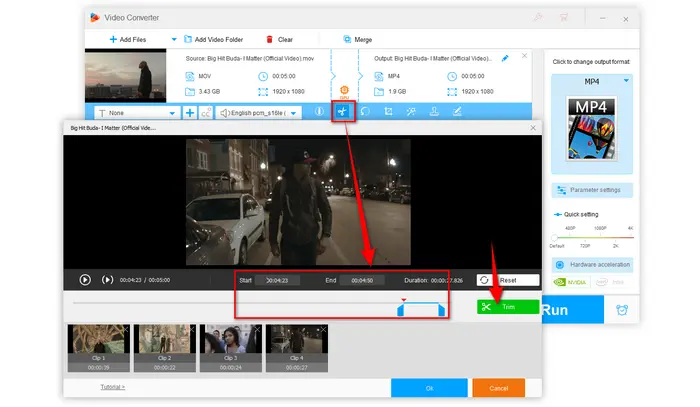Confirm trimming with Ok button
Viewport: 700px width, 407px height.
coord(429,388)
